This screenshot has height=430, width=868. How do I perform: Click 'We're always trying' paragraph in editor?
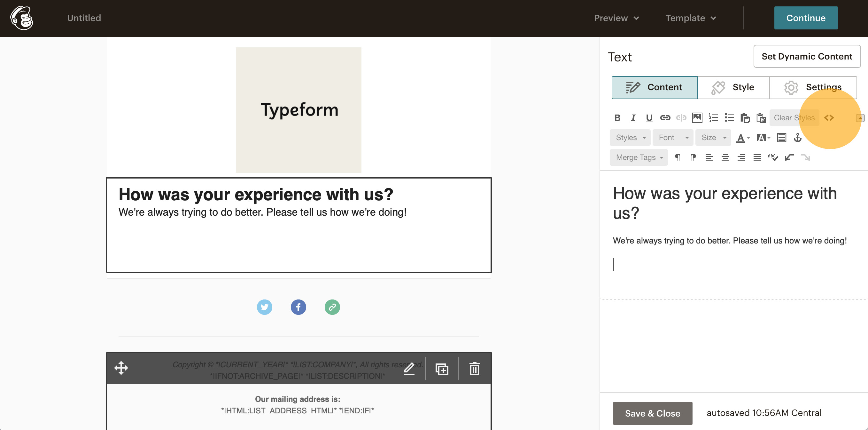tap(730, 241)
